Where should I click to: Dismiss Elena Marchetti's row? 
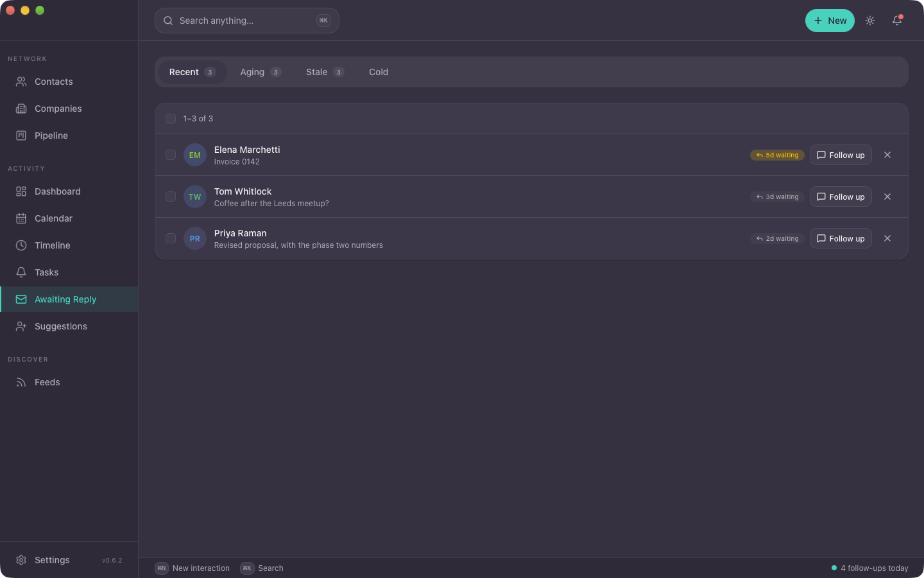pos(887,155)
